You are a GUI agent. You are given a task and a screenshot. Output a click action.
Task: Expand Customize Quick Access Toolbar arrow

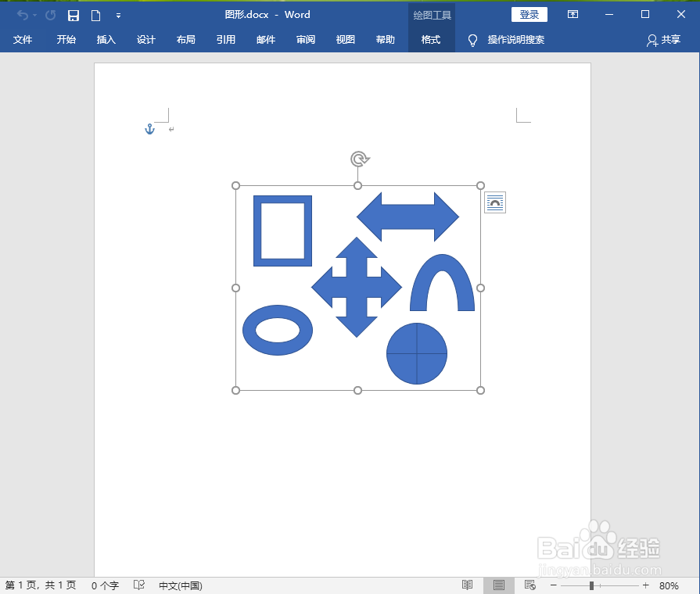118,16
